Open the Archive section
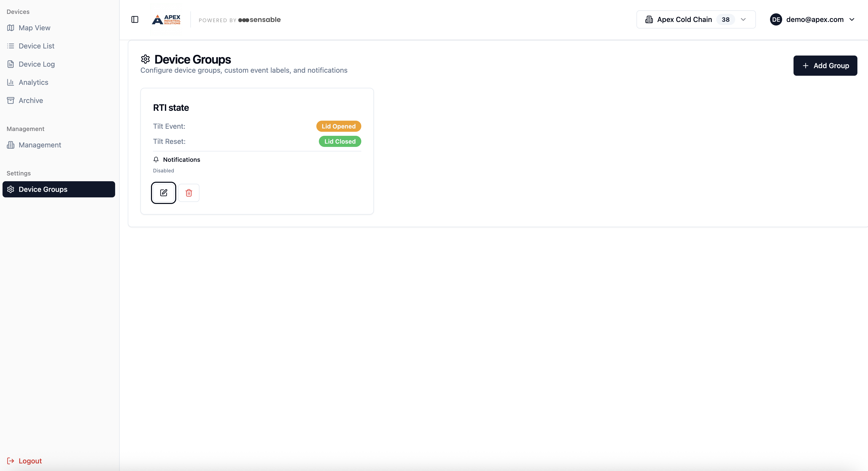 31,100
